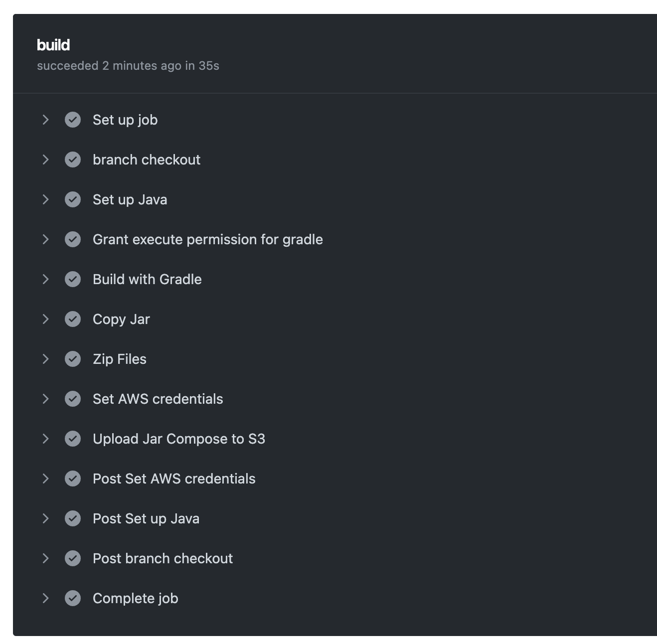Open the Zip Files step row
The width and height of the screenshot is (657, 644).
pos(120,359)
